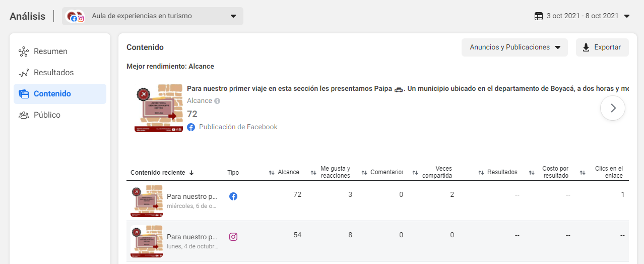
Task: Click the Resumen sidebar icon
Action: (x=24, y=51)
